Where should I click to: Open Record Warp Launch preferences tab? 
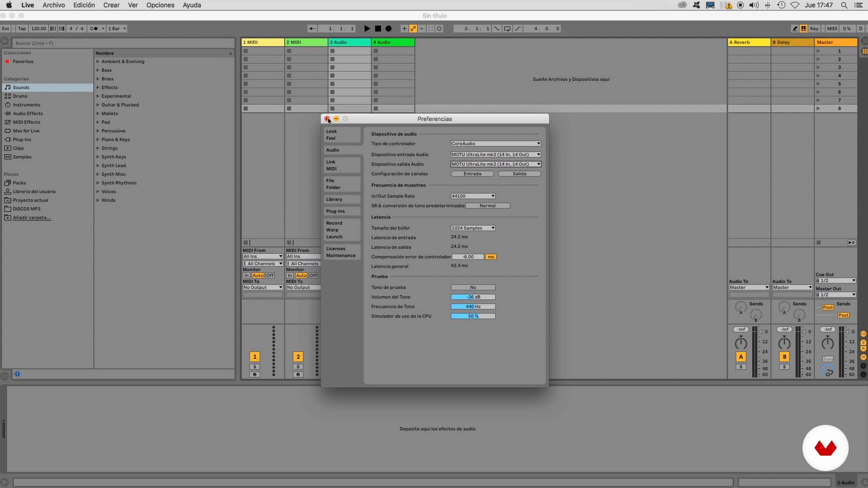(x=342, y=230)
